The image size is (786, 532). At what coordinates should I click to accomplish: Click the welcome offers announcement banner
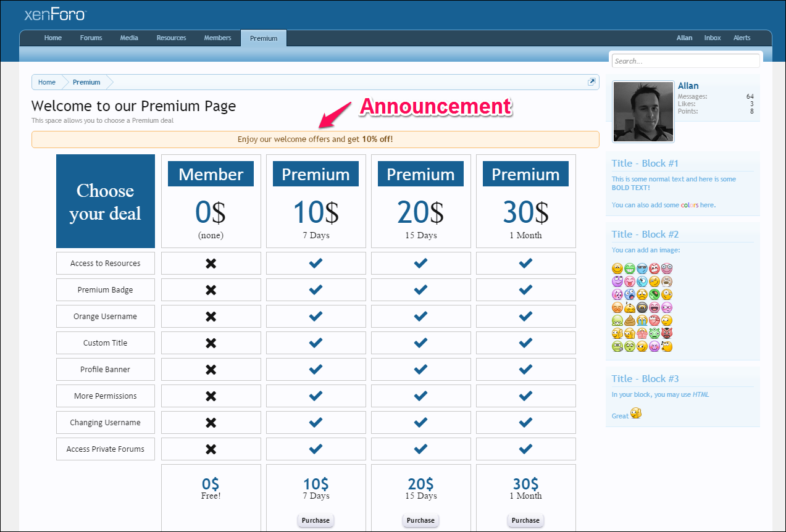pyautogui.click(x=316, y=139)
